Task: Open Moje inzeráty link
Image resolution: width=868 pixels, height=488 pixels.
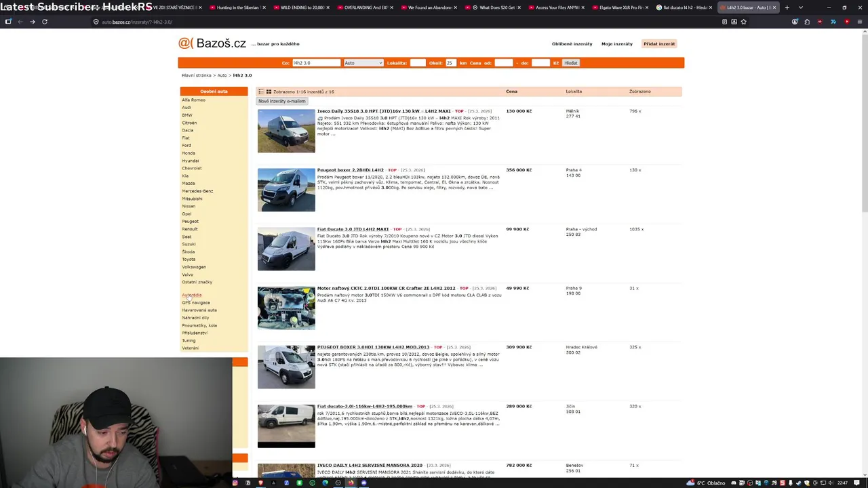Action: 616,44
